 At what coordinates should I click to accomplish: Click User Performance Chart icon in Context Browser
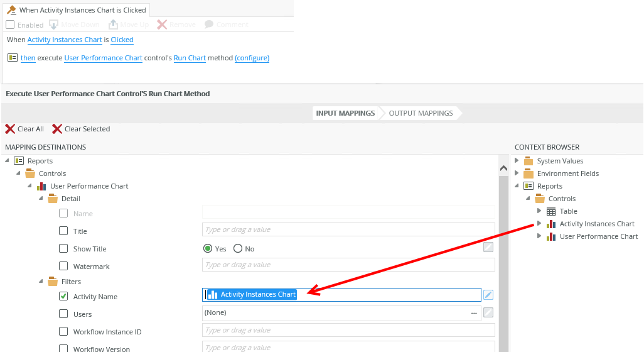pyautogui.click(x=550, y=236)
